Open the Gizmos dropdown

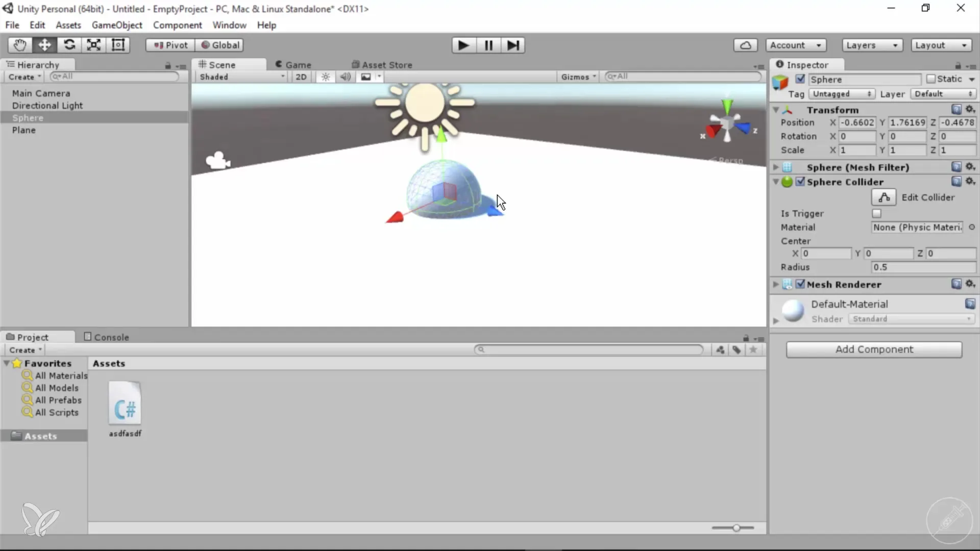pos(578,77)
